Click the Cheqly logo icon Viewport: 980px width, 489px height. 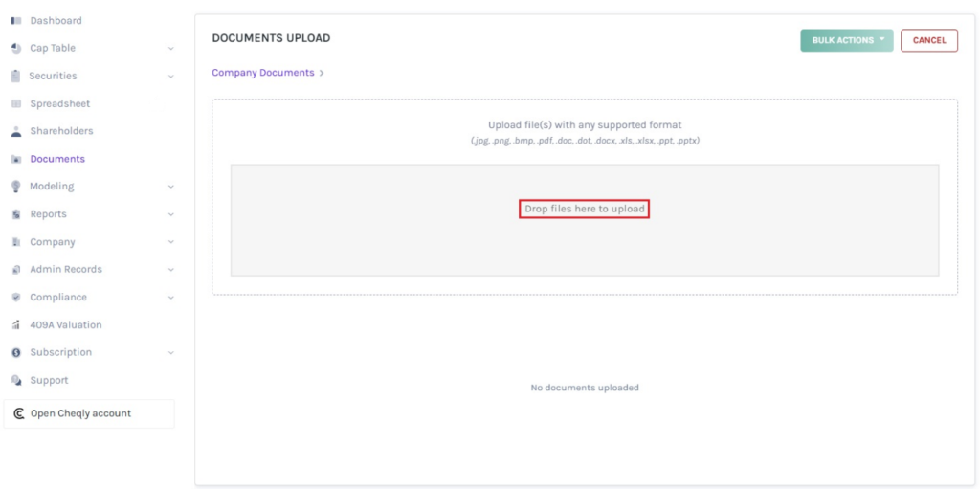(19, 413)
